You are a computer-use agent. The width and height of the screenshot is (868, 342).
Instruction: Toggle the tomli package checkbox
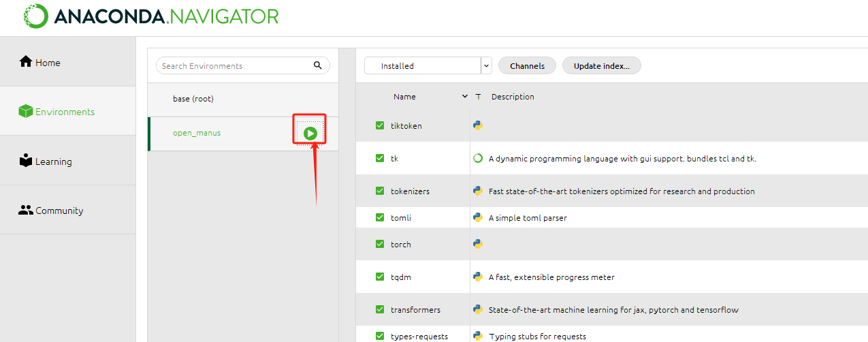pos(380,217)
